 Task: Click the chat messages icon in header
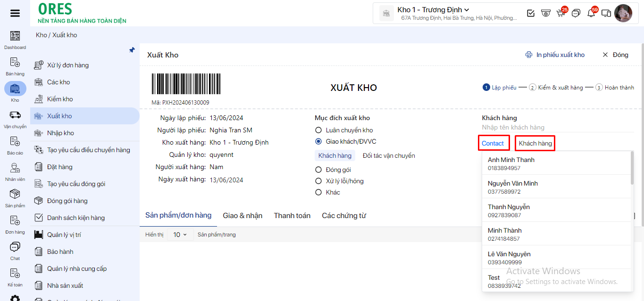pyautogui.click(x=576, y=13)
